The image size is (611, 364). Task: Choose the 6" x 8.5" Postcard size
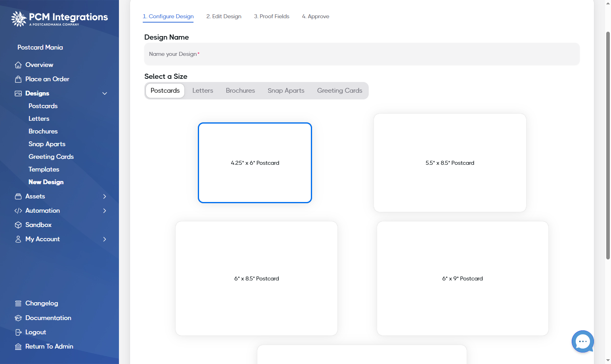click(x=257, y=278)
